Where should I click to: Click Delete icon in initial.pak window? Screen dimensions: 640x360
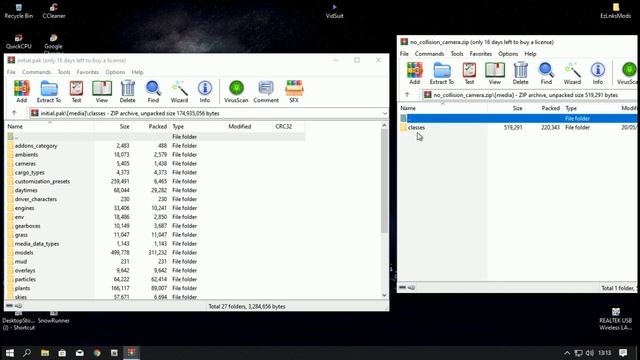(x=127, y=91)
